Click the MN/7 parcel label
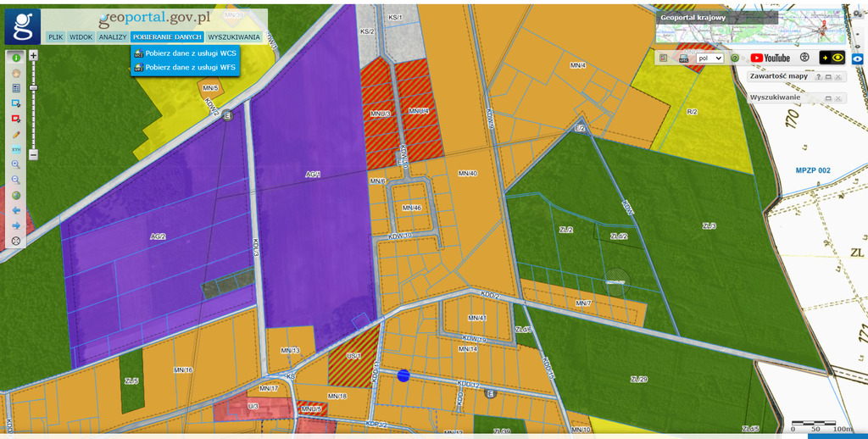The width and height of the screenshot is (868, 439). pos(583,303)
